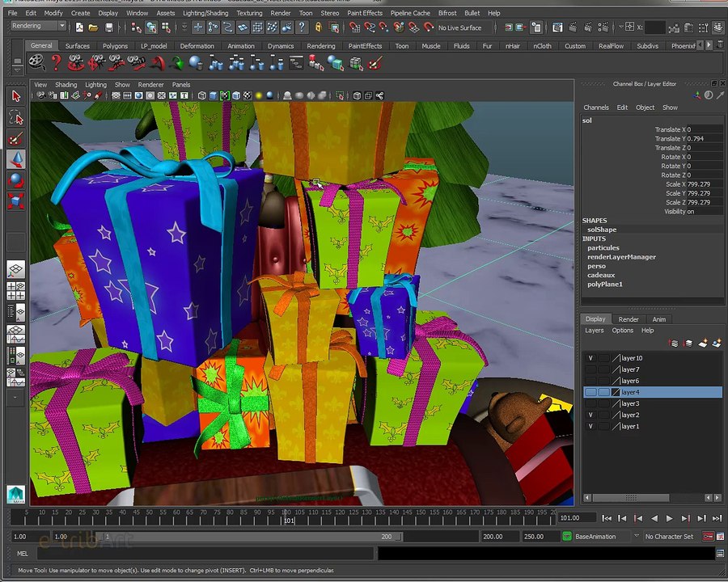Toggle visibility of layer6
The image size is (728, 582).
[590, 381]
